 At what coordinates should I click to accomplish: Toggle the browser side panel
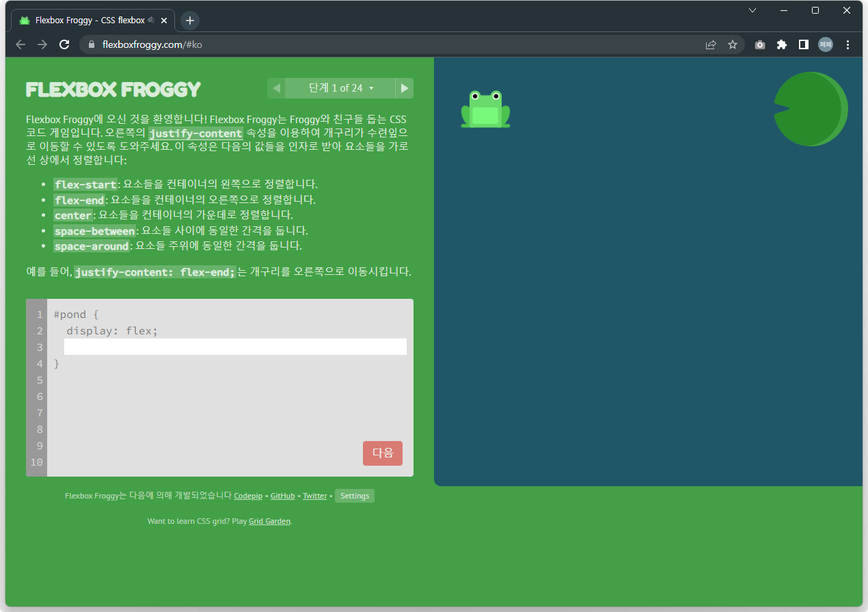(x=804, y=44)
